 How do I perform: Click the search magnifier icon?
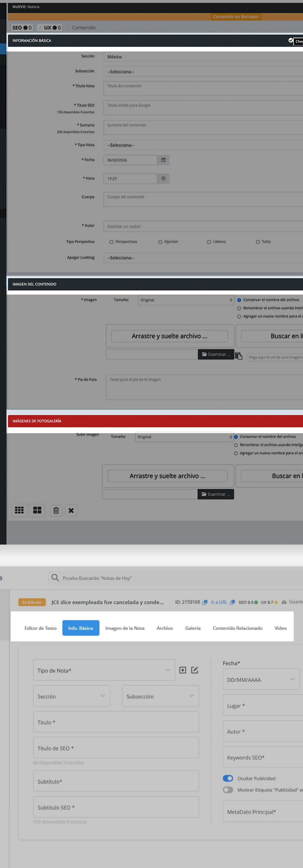[55, 578]
